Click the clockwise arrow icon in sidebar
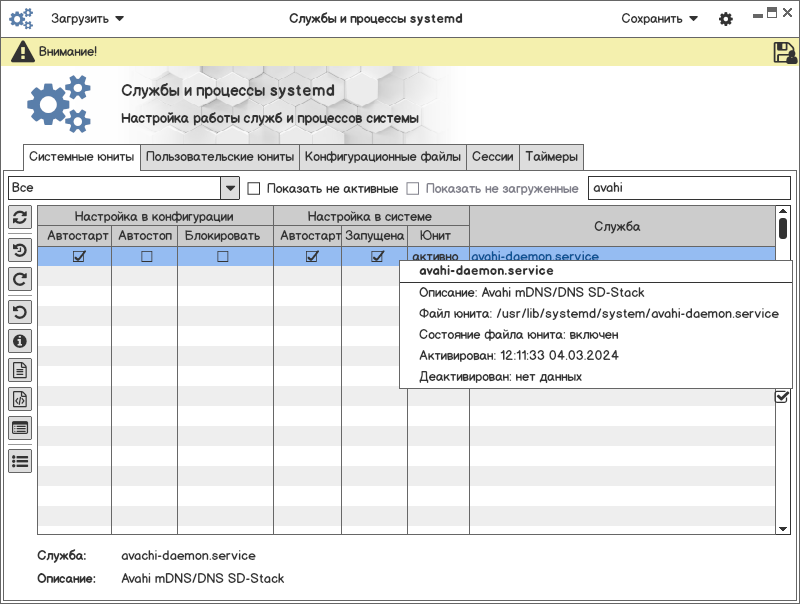 tap(20, 280)
